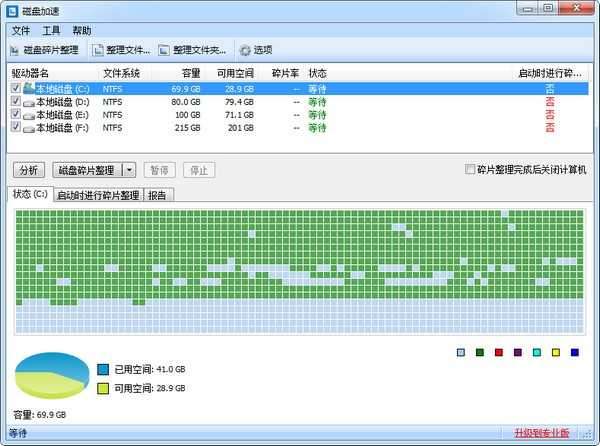Click the light blue legend swatch
Image resolution: width=600 pixels, height=446 pixels.
point(461,352)
